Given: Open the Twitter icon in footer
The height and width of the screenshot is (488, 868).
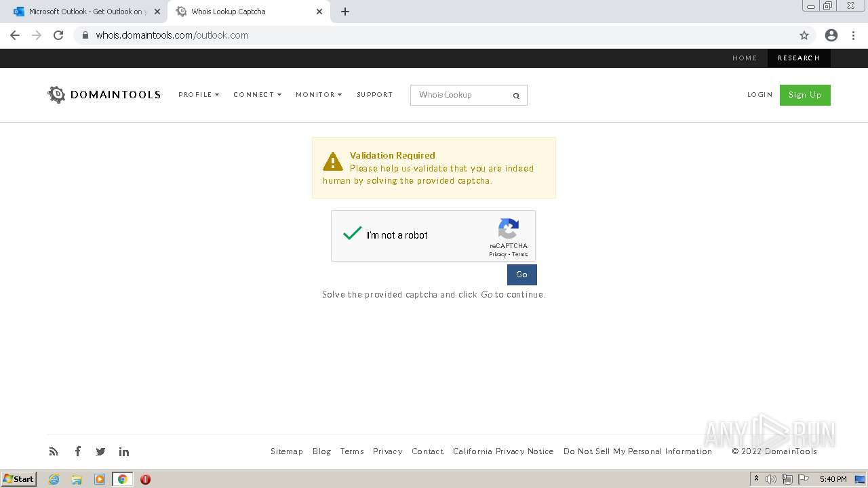Looking at the screenshot, I should 100,451.
